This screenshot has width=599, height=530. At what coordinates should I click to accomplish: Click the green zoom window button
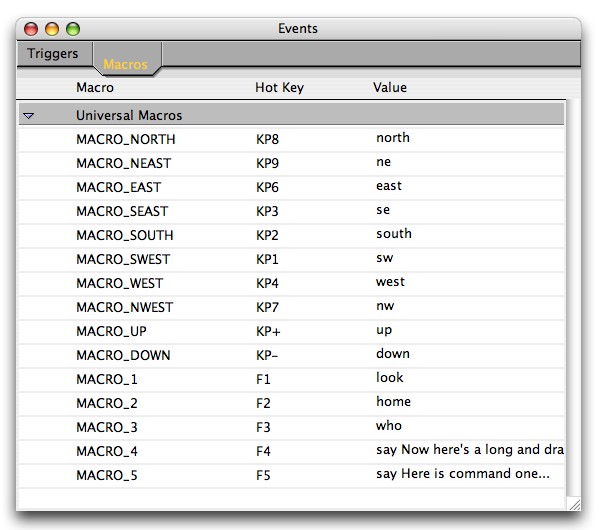[73, 29]
